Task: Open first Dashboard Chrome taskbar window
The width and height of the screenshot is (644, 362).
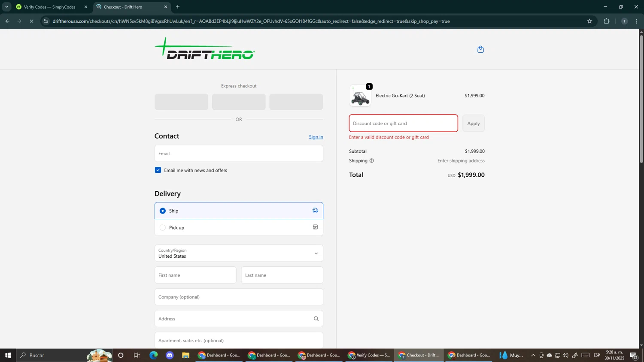Action: pyautogui.click(x=219, y=355)
